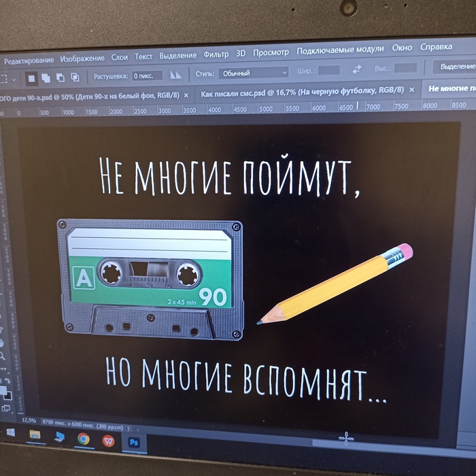Open Windows Start button
Screen dimensions: 476x476
point(11,432)
